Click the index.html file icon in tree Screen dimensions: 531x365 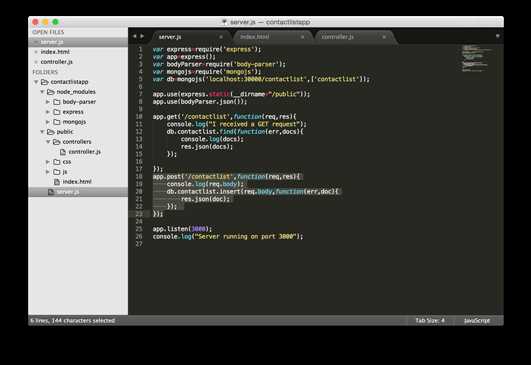(57, 182)
